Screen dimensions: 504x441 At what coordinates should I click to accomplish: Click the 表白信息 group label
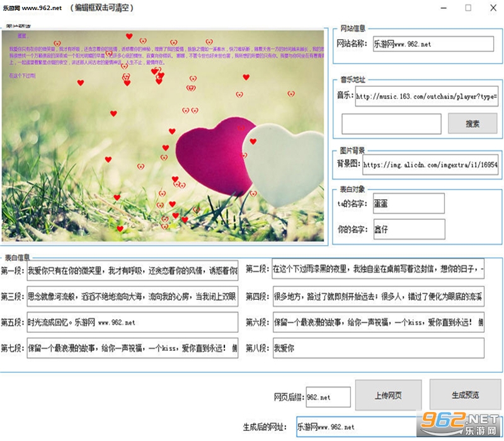tap(17, 257)
